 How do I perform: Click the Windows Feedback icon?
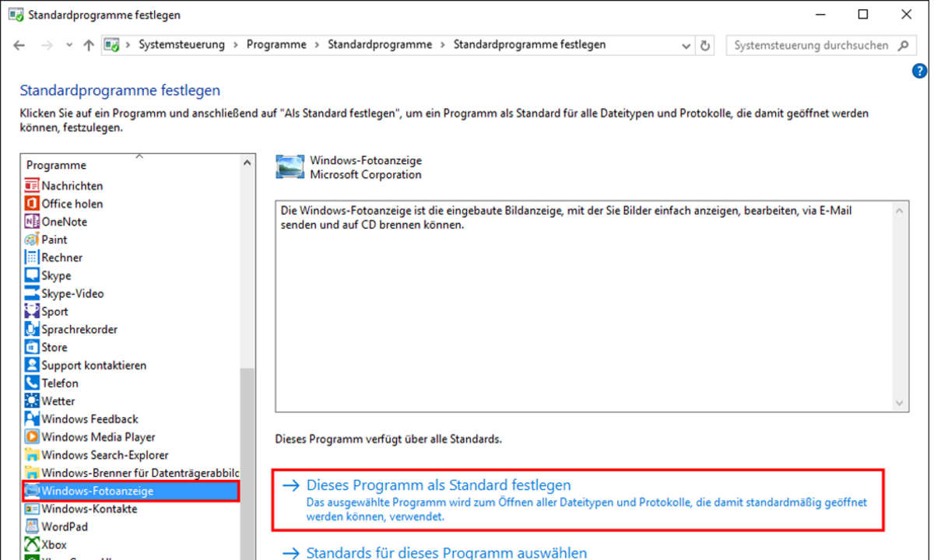pos(32,418)
